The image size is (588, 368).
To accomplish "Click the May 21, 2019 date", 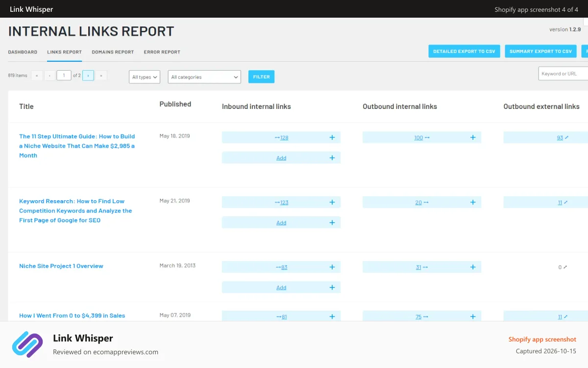I will 174,201.
